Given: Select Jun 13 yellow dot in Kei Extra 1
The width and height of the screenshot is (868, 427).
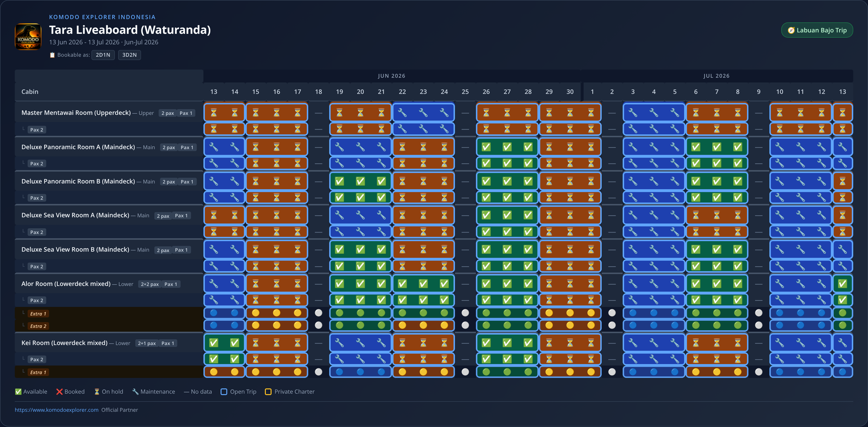Looking at the screenshot, I should [214, 372].
